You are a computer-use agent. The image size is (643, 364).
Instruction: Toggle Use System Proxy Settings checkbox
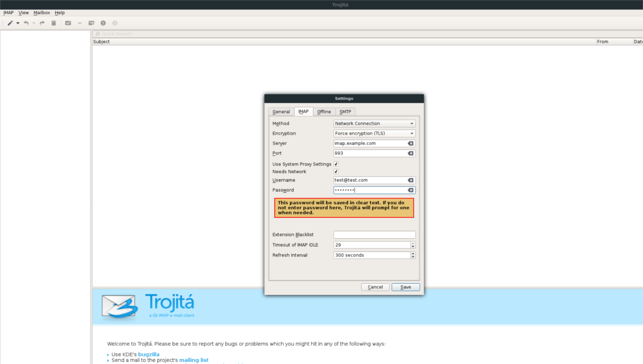[x=336, y=164]
